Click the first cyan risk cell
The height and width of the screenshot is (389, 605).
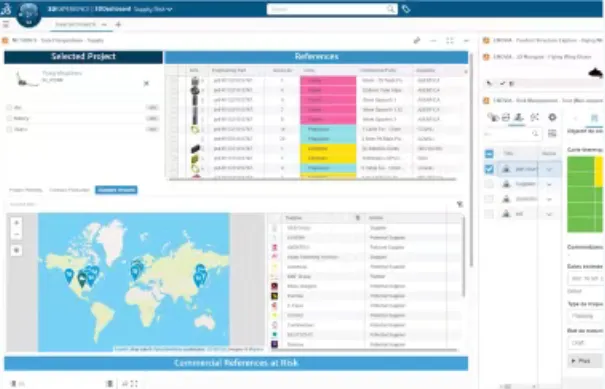click(x=328, y=129)
